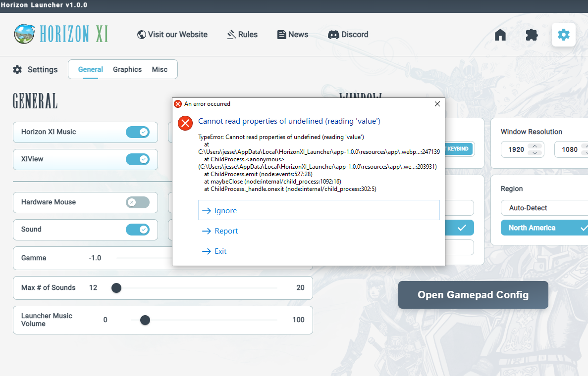The width and height of the screenshot is (588, 376).
Task: Open the plugins panel
Action: tap(532, 35)
